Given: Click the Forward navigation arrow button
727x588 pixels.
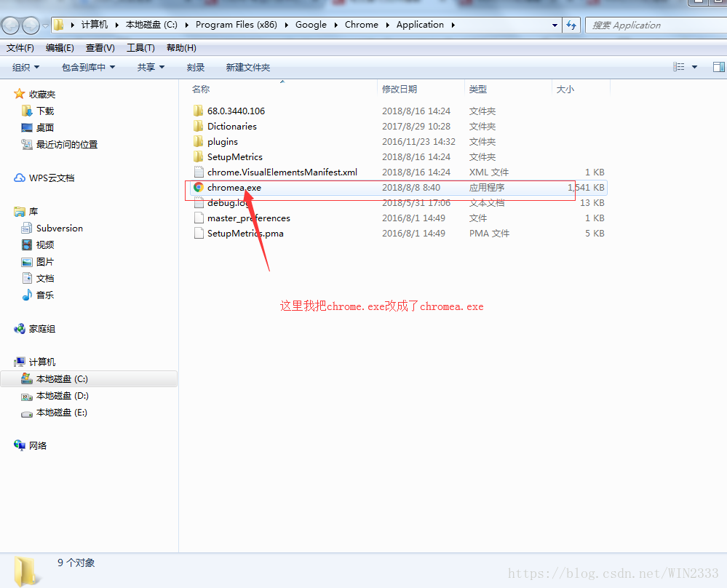Looking at the screenshot, I should tap(31, 25).
